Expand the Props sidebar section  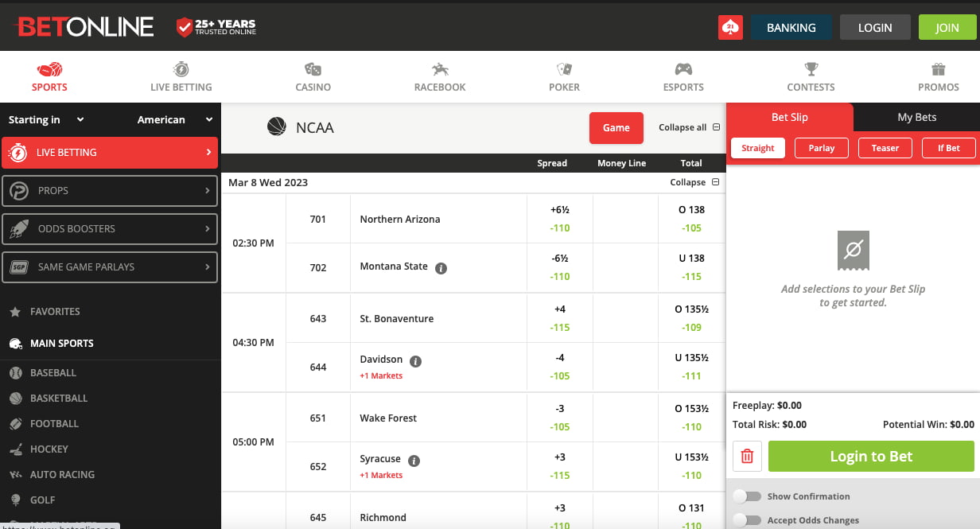click(x=110, y=190)
